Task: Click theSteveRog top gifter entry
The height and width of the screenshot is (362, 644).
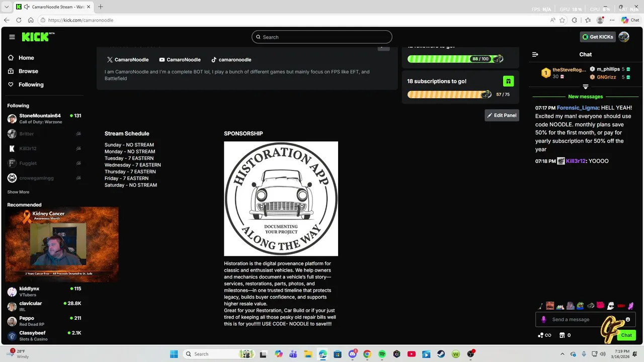Action: click(563, 73)
